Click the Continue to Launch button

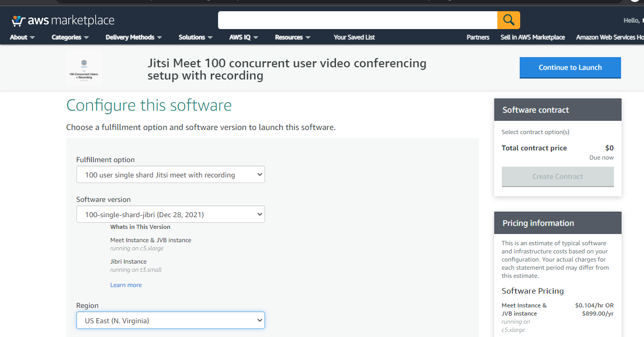click(x=570, y=67)
